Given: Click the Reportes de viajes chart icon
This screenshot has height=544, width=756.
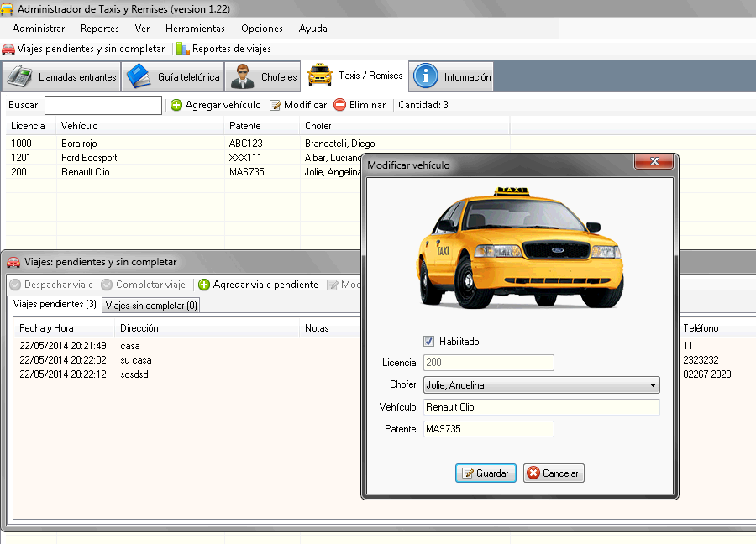Looking at the screenshot, I should pos(183,49).
